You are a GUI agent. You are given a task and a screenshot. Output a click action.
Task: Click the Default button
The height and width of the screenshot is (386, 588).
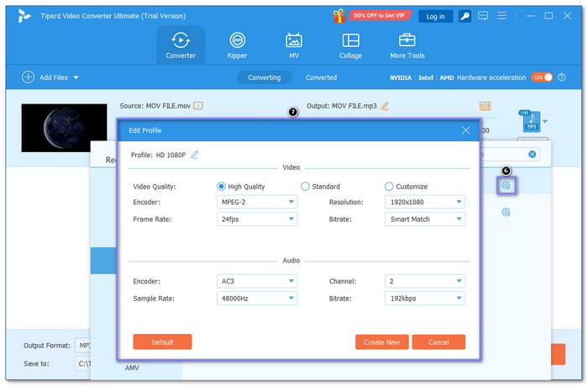click(x=162, y=341)
